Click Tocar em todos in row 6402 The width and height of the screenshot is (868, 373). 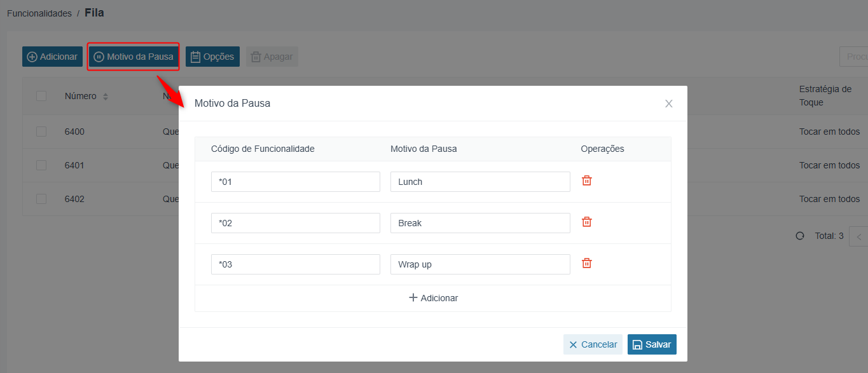(829, 199)
